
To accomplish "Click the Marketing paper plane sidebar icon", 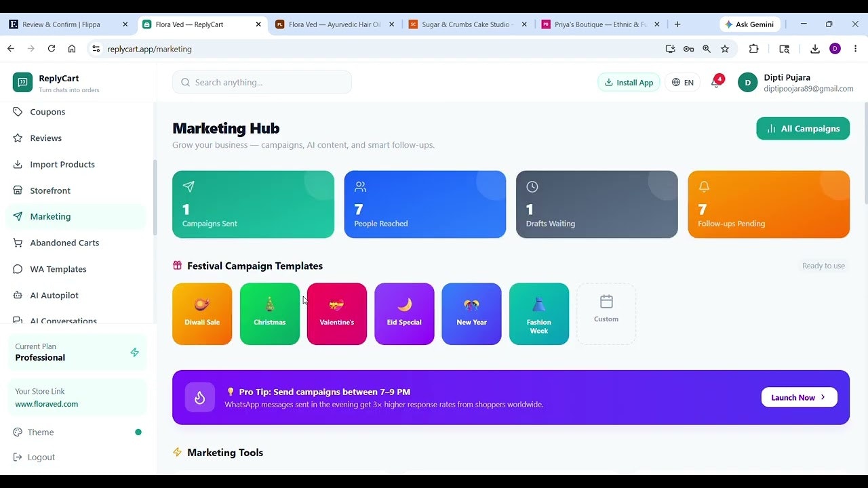I will [18, 217].
